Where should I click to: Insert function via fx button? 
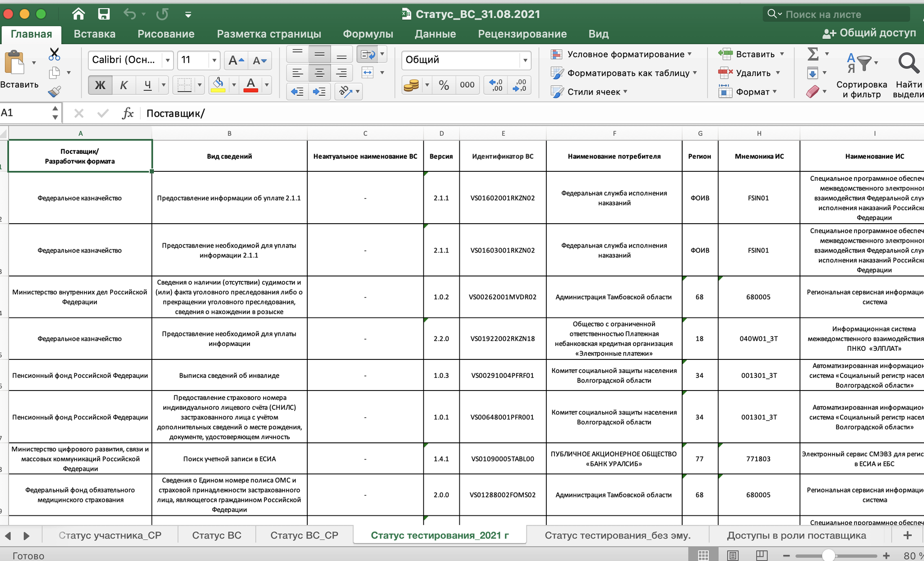click(128, 113)
